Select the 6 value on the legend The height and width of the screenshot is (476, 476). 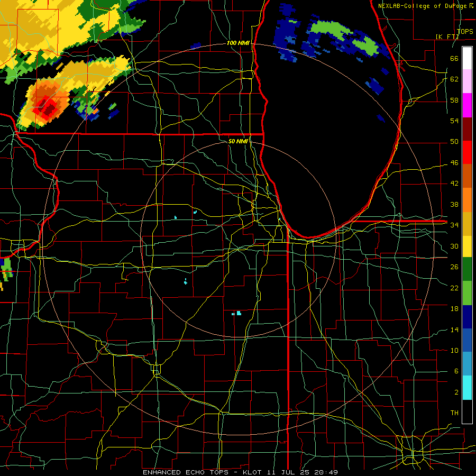(x=456, y=371)
